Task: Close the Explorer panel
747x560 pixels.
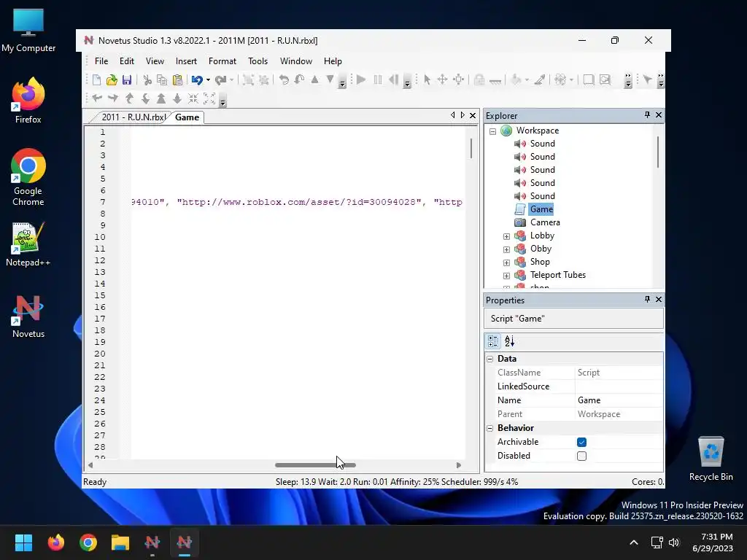Action: (659, 114)
